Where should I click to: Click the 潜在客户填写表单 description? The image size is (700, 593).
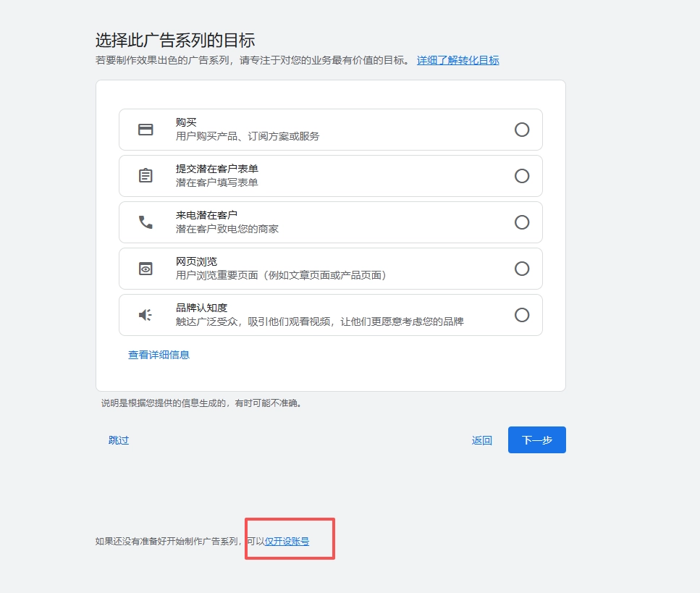pyautogui.click(x=217, y=182)
